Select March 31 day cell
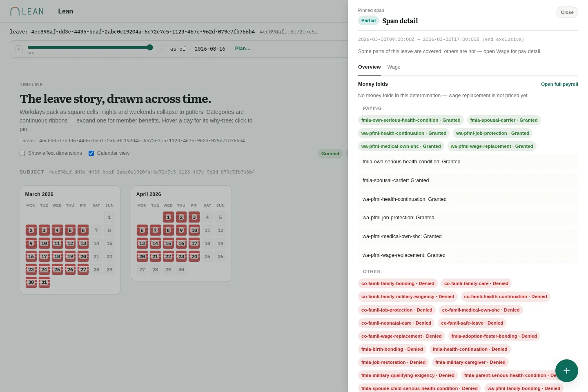Viewport: 588px width, 392px height. coord(44,282)
